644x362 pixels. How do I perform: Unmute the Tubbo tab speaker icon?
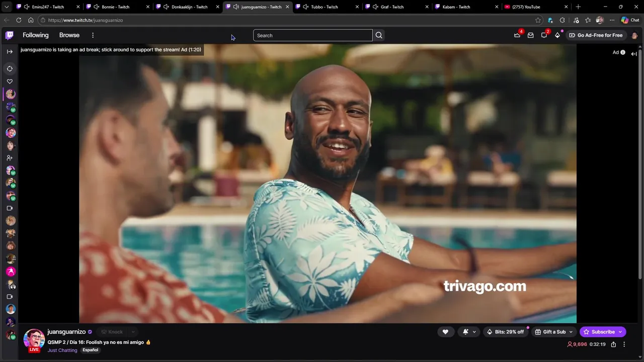pyautogui.click(x=305, y=7)
